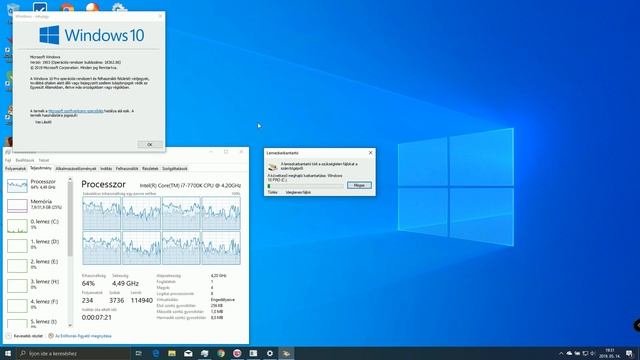Open the Alkalmazáselőzmények tab
This screenshot has width=640, height=360.
point(76,169)
